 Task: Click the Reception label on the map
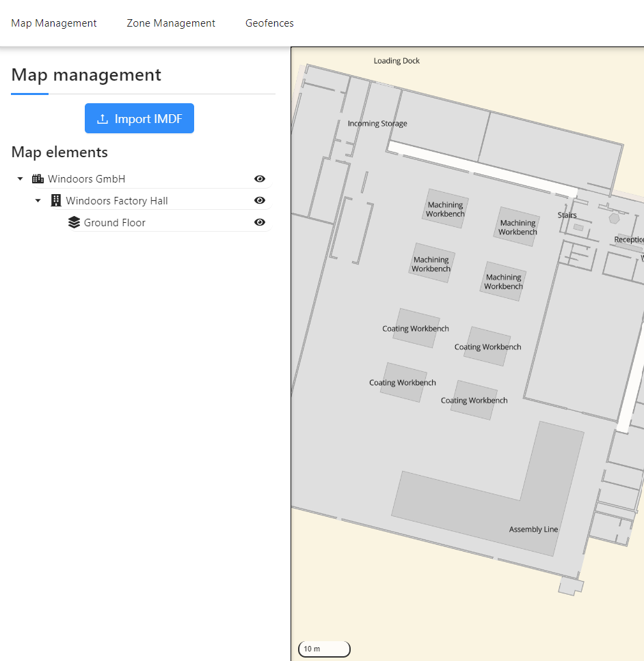[x=629, y=239]
